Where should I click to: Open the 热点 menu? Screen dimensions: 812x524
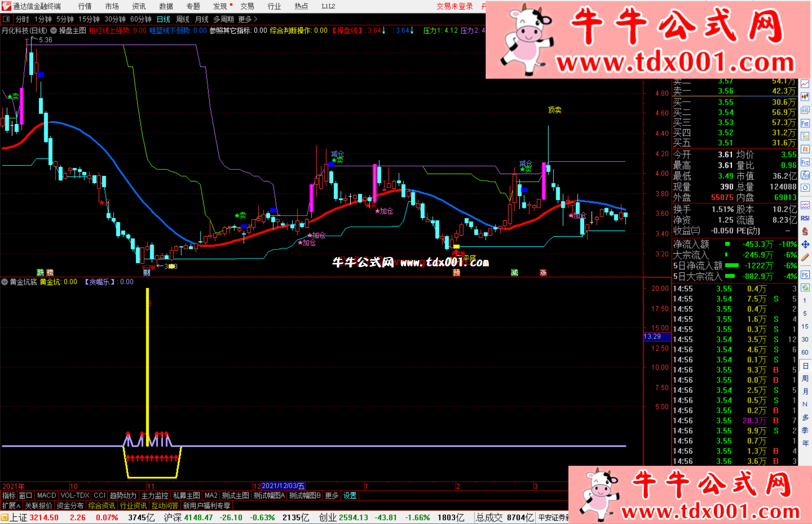(x=301, y=6)
